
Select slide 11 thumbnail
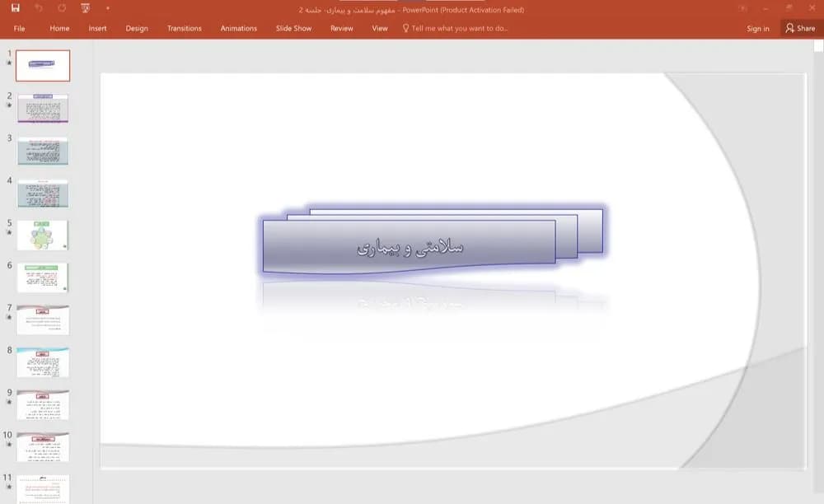point(43,489)
